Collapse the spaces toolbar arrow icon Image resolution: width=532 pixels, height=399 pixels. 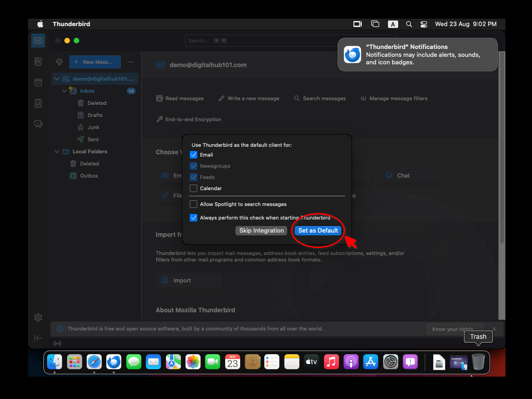[38, 338]
